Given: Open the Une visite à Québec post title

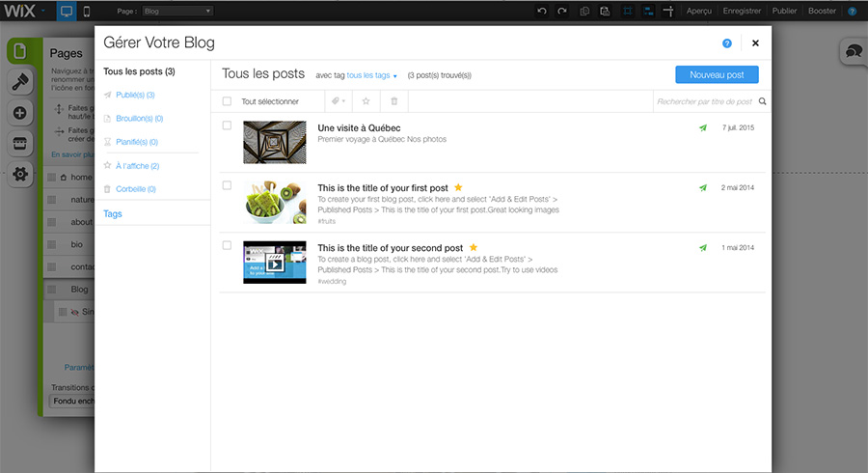Looking at the screenshot, I should pos(359,128).
